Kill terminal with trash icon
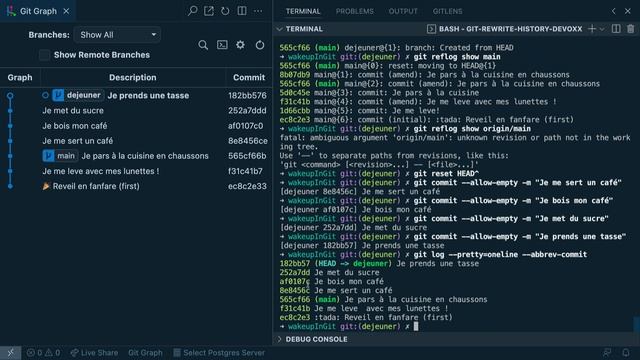Screen dimensions: 640x360 click(x=631, y=29)
